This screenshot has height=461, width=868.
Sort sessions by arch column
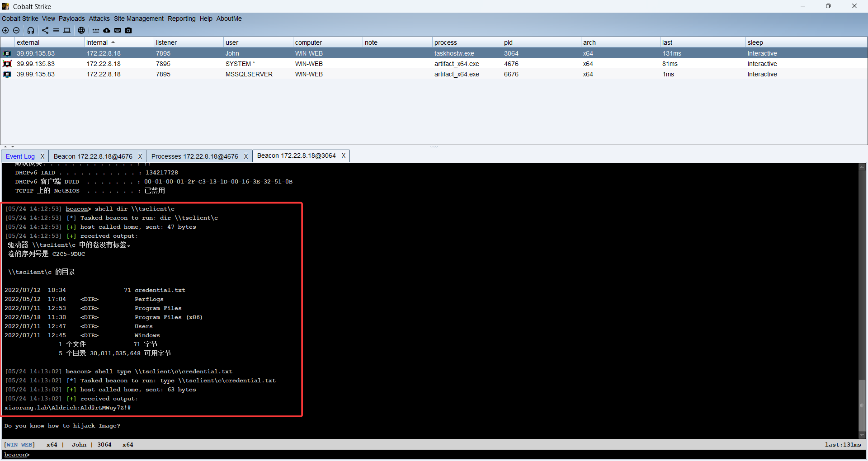(621, 42)
